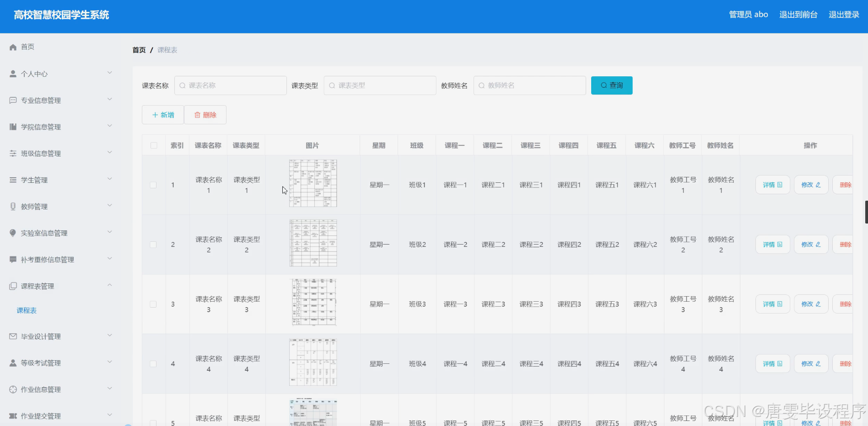Open the 补考重修信息管理 menu label
Image resolution: width=868 pixels, height=426 pixels.
tap(47, 260)
